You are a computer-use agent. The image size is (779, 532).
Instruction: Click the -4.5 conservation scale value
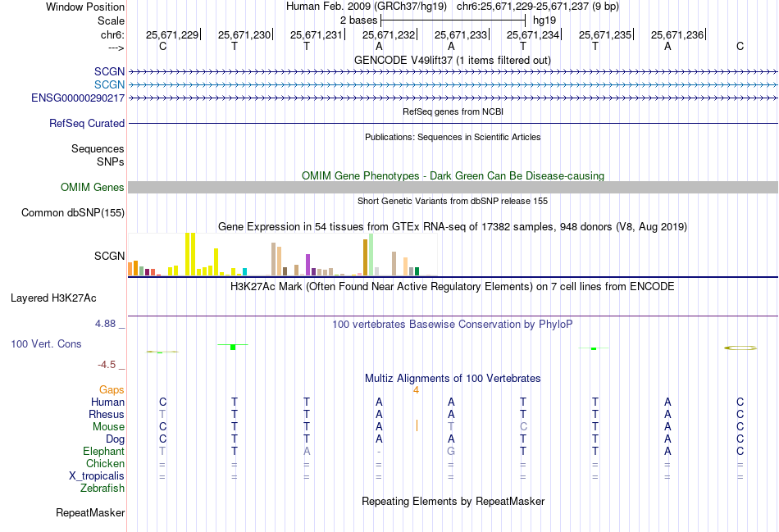[x=107, y=365]
